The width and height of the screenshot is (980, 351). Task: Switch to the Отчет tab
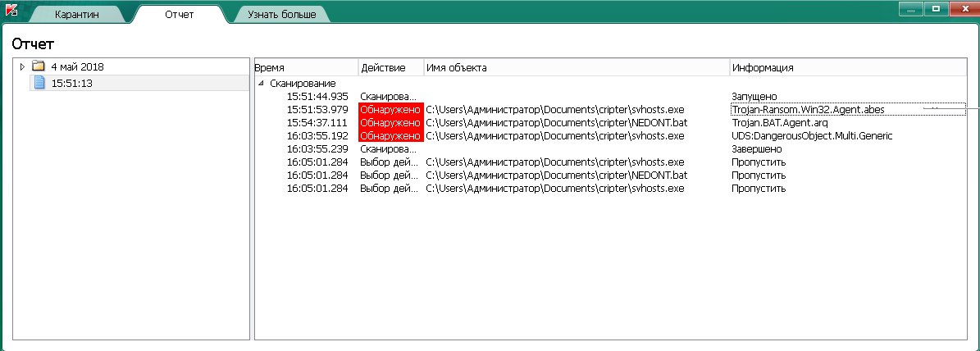coord(180,14)
